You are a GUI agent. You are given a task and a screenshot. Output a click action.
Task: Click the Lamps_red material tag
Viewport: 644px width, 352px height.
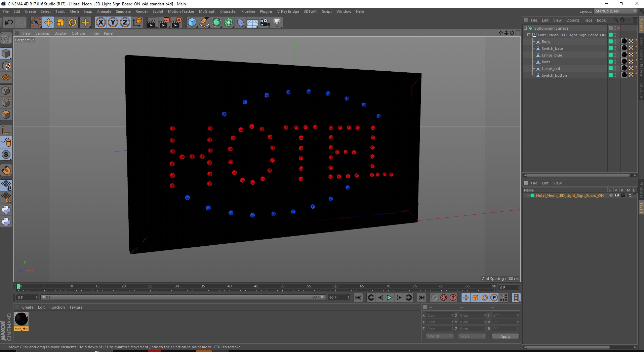pos(624,68)
